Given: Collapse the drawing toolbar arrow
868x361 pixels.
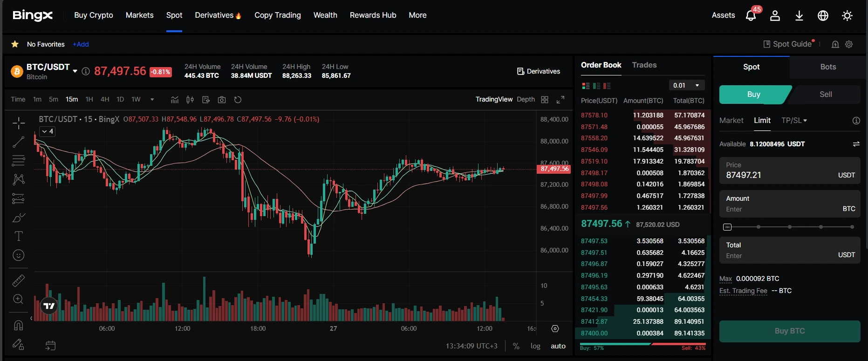Looking at the screenshot, I should (x=31, y=318).
